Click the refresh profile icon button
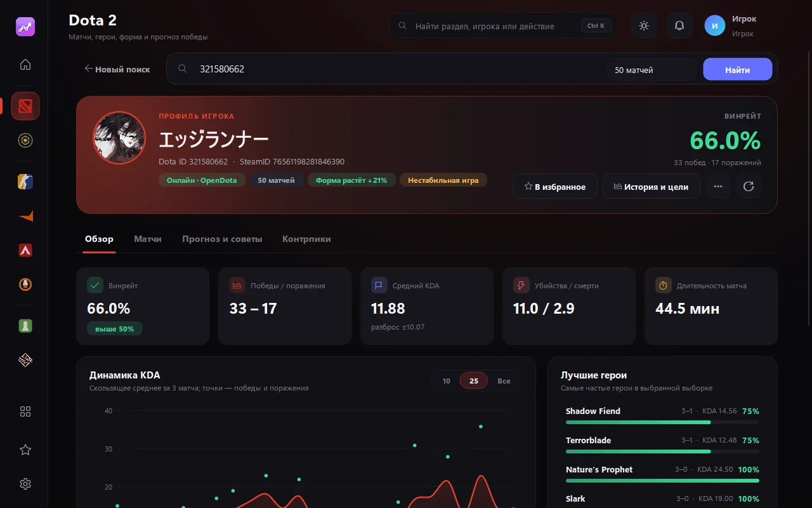Screen dimensions: 812x508 click(x=749, y=187)
